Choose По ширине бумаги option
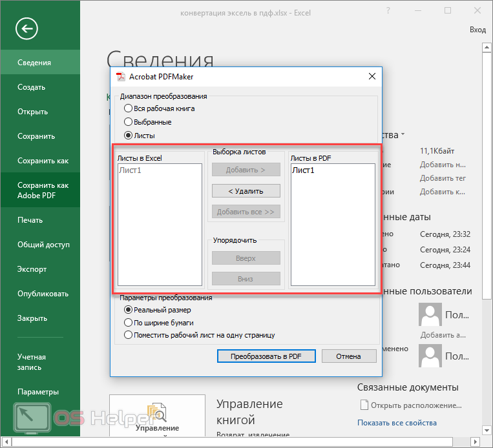493x448 pixels. pos(159,323)
